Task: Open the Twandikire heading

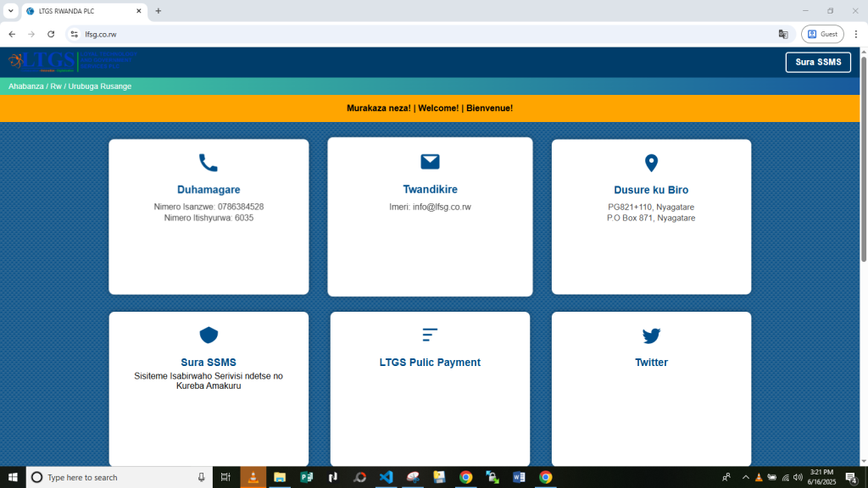Action: [430, 189]
